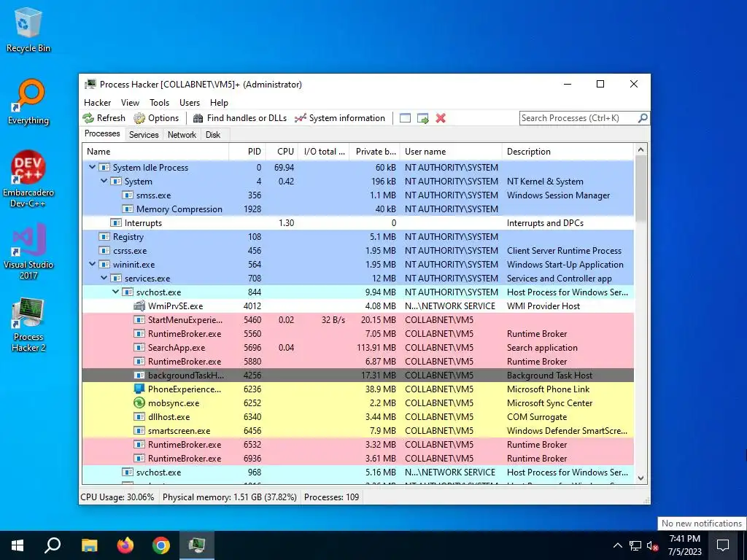Click the process list scrollbar thumb
Viewport: 747px width, 560px height.
point(640,187)
